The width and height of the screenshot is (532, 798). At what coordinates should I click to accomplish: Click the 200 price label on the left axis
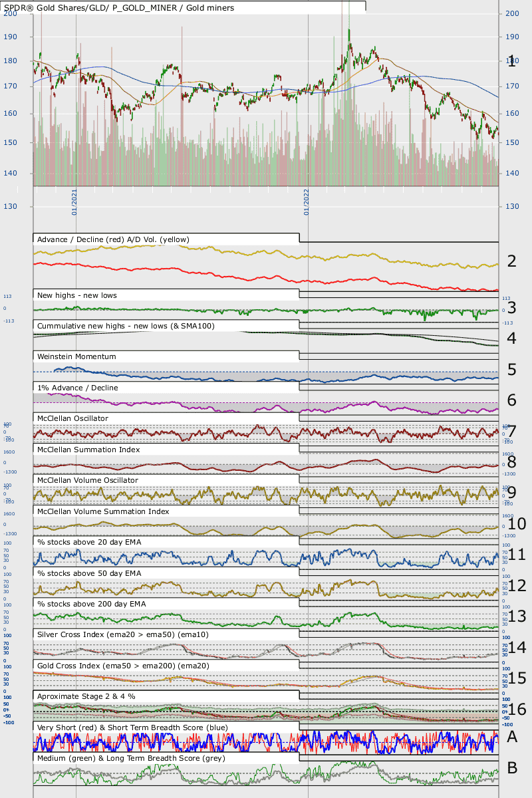pos(11,13)
